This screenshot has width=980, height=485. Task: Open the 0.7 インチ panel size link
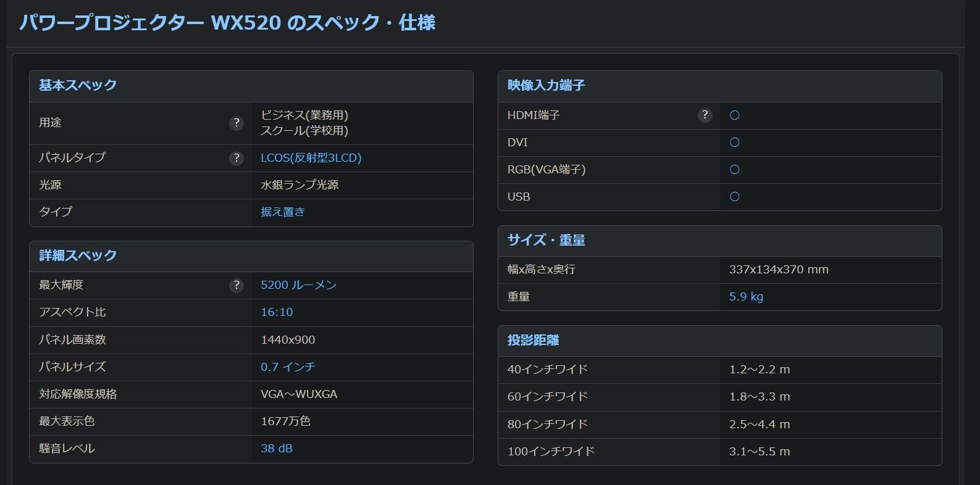pyautogui.click(x=288, y=367)
